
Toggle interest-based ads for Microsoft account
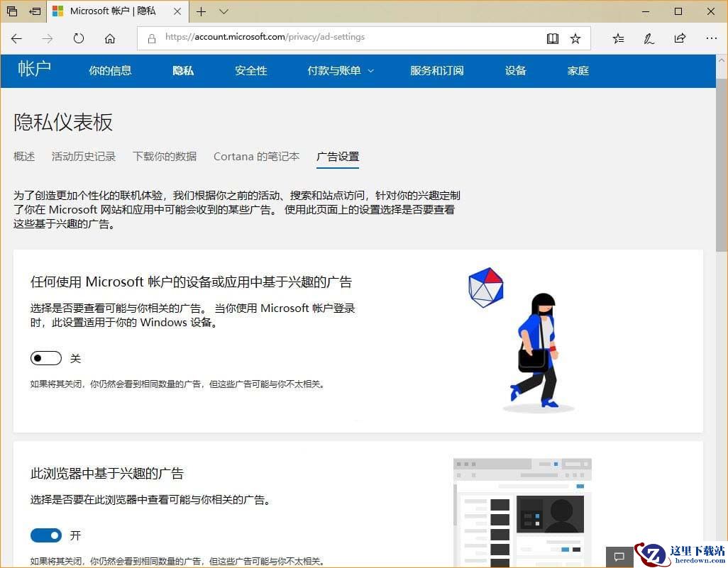click(46, 358)
